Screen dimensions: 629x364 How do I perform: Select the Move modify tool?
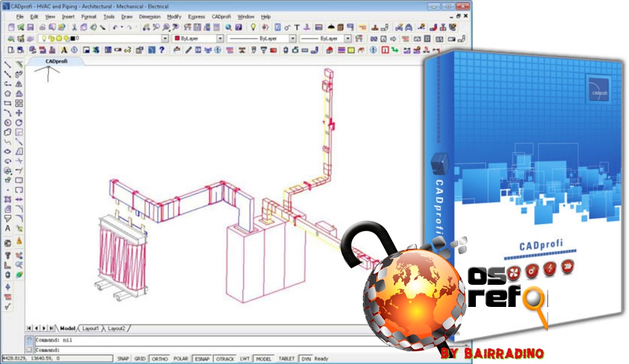pos(19,113)
